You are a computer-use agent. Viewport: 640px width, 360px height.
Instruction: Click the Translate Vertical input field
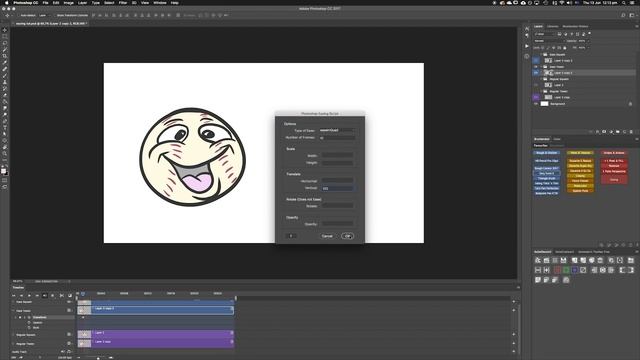pos(337,188)
